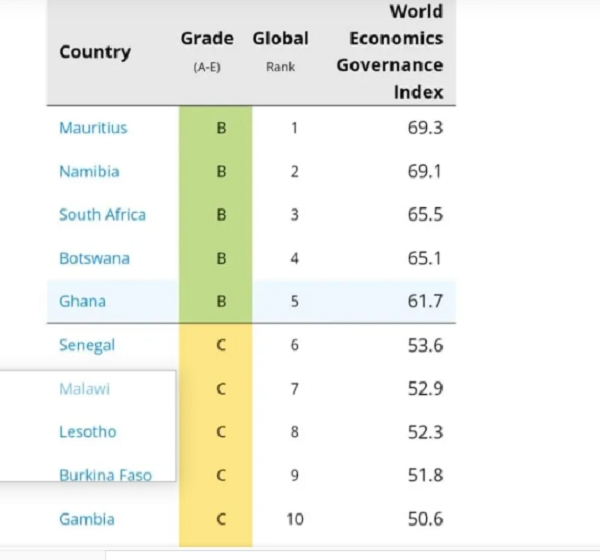The width and height of the screenshot is (600, 560).
Task: Open the Senegal country link
Action: tap(87, 345)
